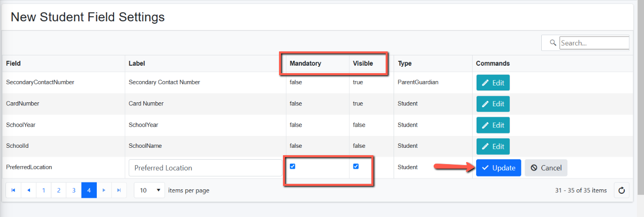Jump to last page arrow in pager
Image resolution: width=644 pixels, height=217 pixels.
click(119, 190)
